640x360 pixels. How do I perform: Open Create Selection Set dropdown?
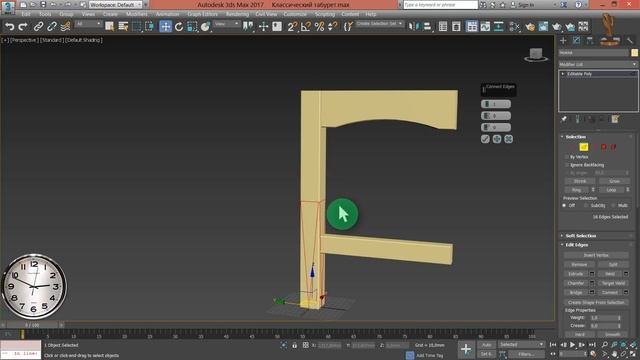pos(379,24)
